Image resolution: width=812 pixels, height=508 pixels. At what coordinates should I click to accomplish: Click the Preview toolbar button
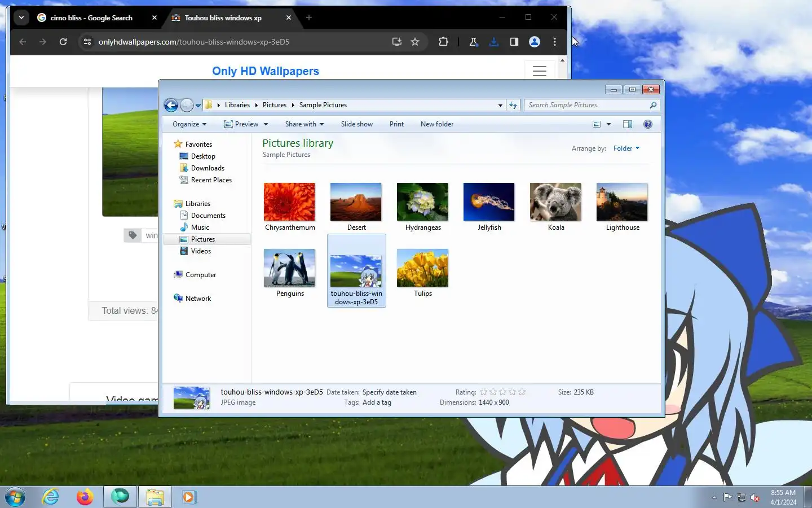pos(241,124)
